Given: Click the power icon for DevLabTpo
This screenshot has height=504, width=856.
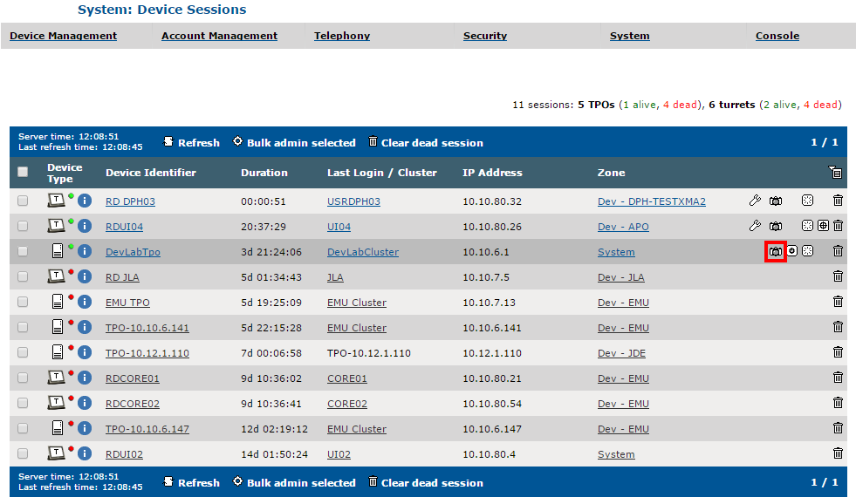Looking at the screenshot, I should tap(792, 251).
